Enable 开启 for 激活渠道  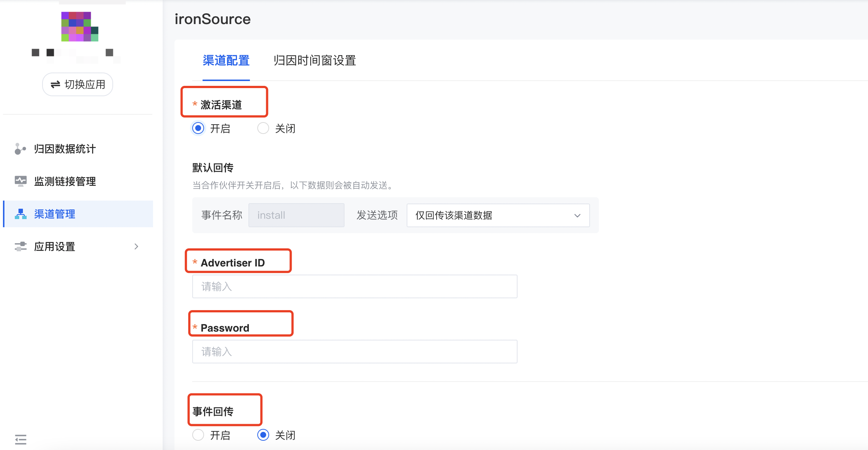[198, 128]
